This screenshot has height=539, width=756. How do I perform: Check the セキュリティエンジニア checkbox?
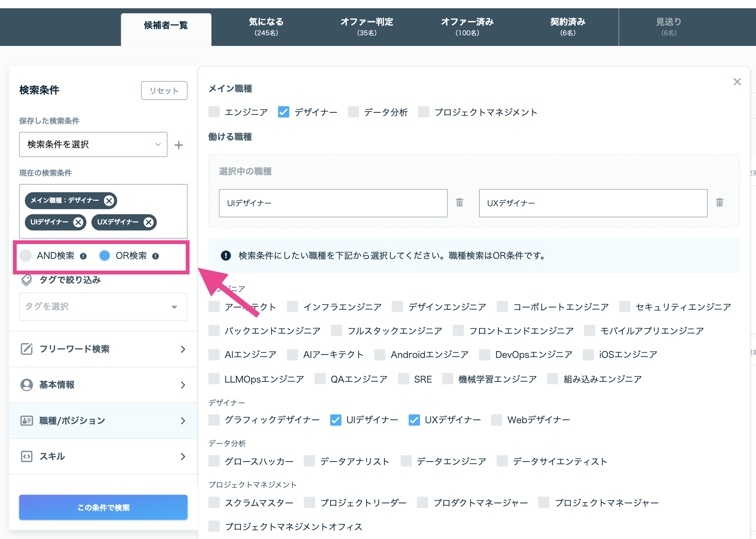pyautogui.click(x=625, y=307)
